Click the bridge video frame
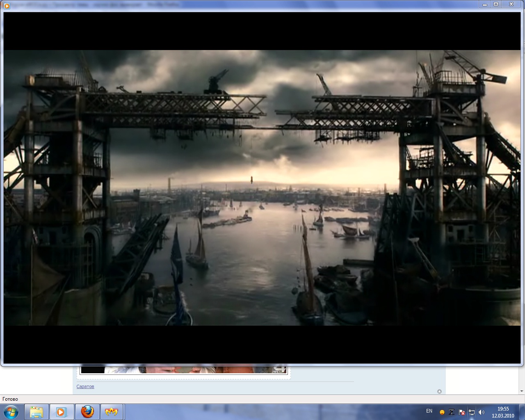 [x=262, y=187]
